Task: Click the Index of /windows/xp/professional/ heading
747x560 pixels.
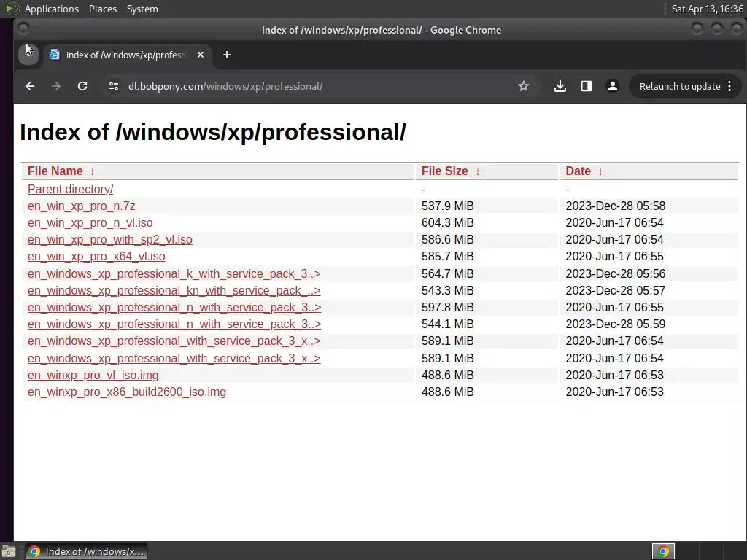Action: 213,132
